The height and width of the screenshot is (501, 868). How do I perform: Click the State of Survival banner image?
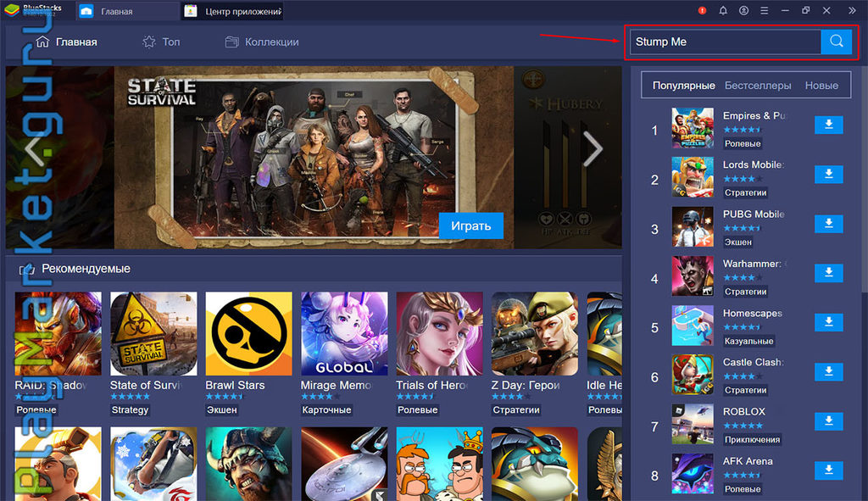pyautogui.click(x=314, y=157)
